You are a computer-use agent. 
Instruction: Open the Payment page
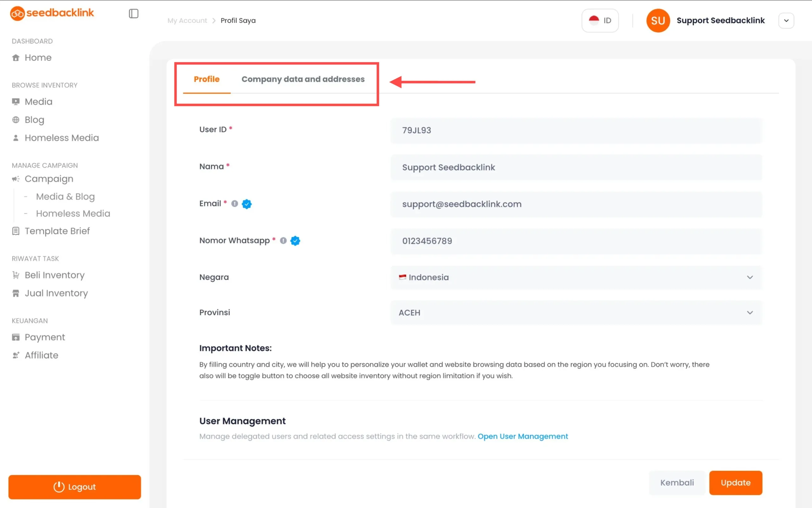[x=45, y=337]
